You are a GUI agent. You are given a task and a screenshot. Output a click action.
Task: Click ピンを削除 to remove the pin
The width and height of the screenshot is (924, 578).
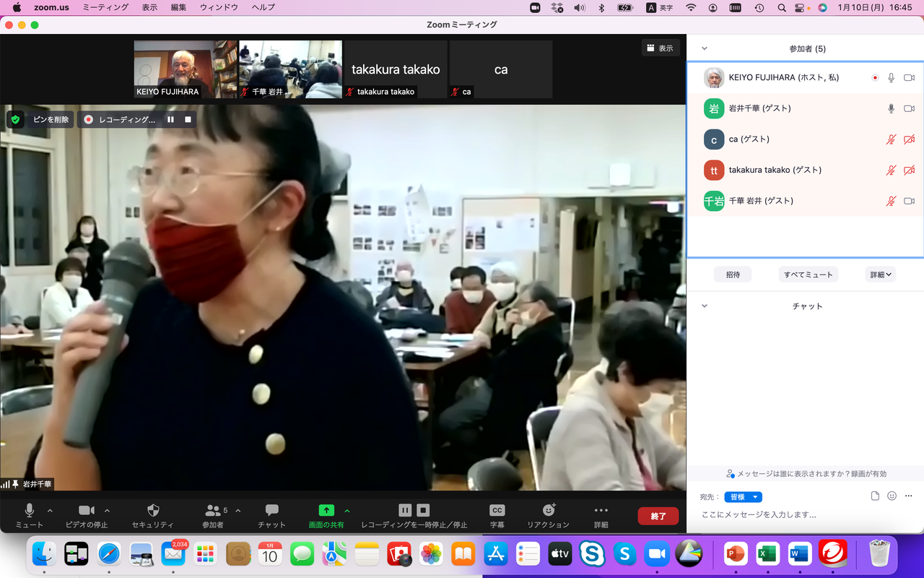(x=51, y=119)
